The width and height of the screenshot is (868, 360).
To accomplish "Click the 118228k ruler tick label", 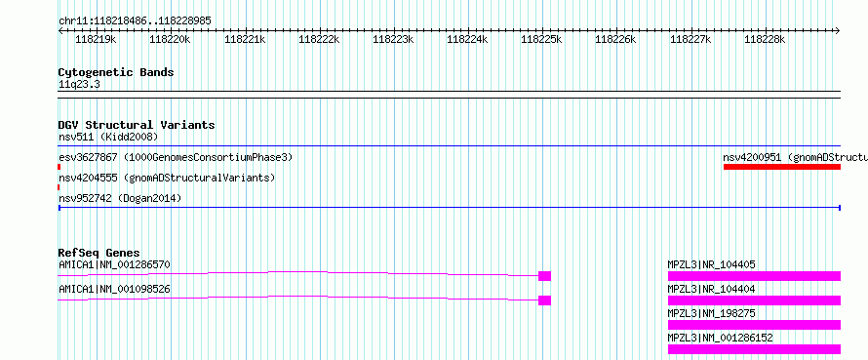I will coord(765,39).
